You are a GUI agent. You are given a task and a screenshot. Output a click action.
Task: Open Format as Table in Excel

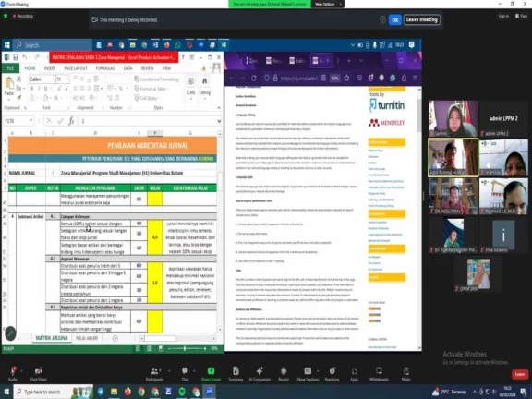pyautogui.click(x=151, y=89)
